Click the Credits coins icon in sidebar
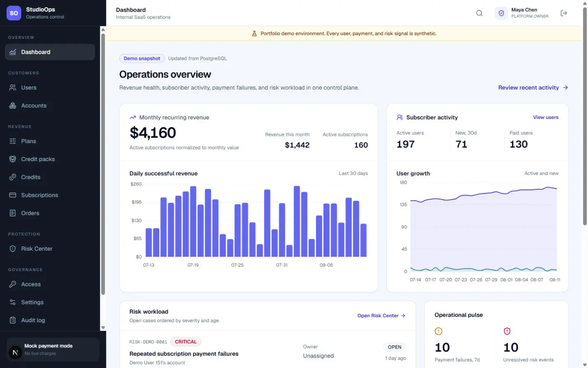This screenshot has height=368, width=588. [13, 177]
